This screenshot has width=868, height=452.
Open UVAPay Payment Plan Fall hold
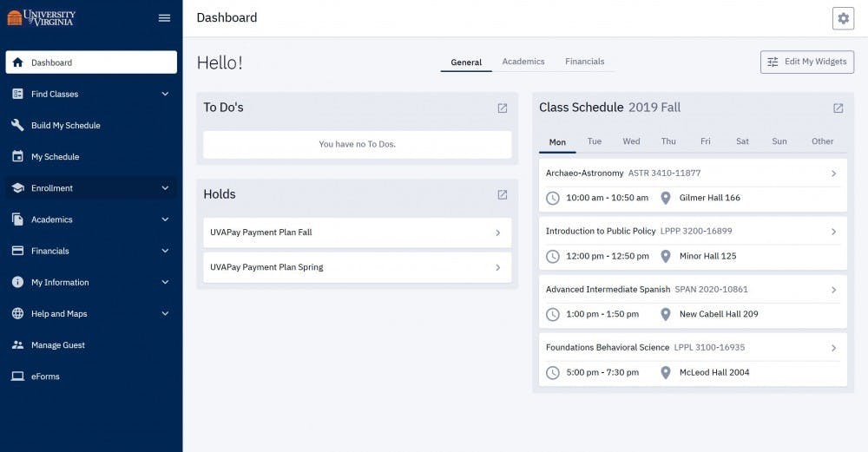[x=357, y=233]
